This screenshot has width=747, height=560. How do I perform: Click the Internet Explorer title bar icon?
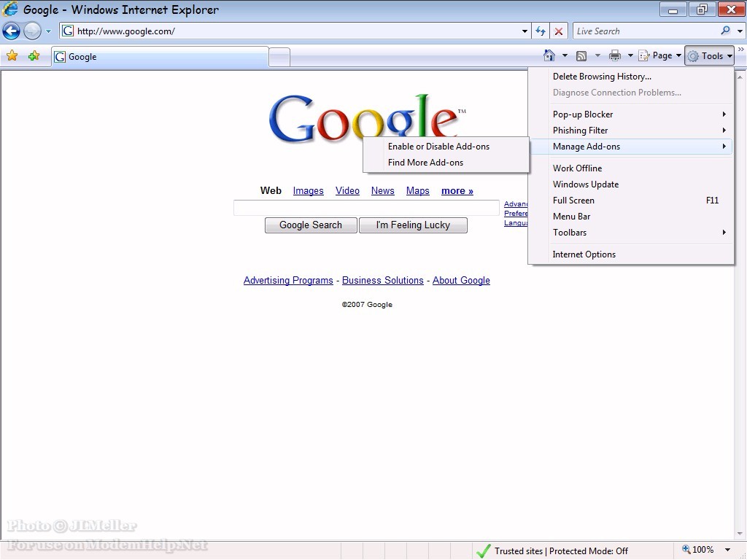(10, 9)
